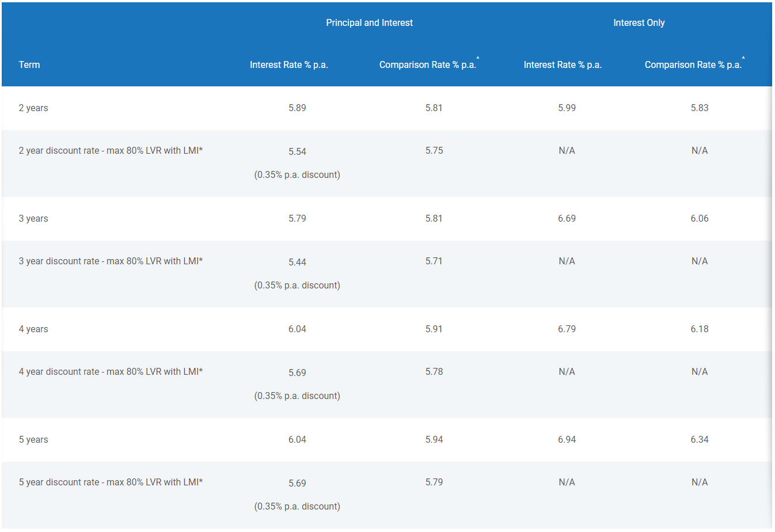
Task: Click the 5.78 comparison rate value
Action: click(x=434, y=372)
